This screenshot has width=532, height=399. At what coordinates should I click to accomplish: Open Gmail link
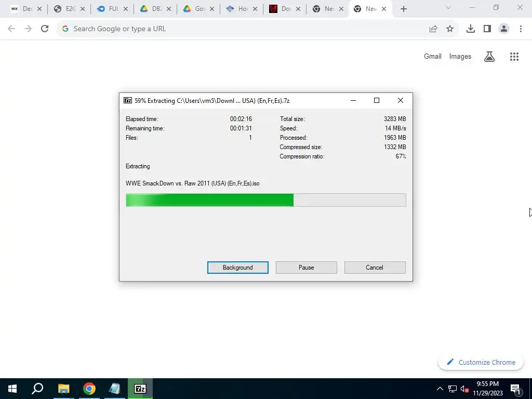pos(433,56)
